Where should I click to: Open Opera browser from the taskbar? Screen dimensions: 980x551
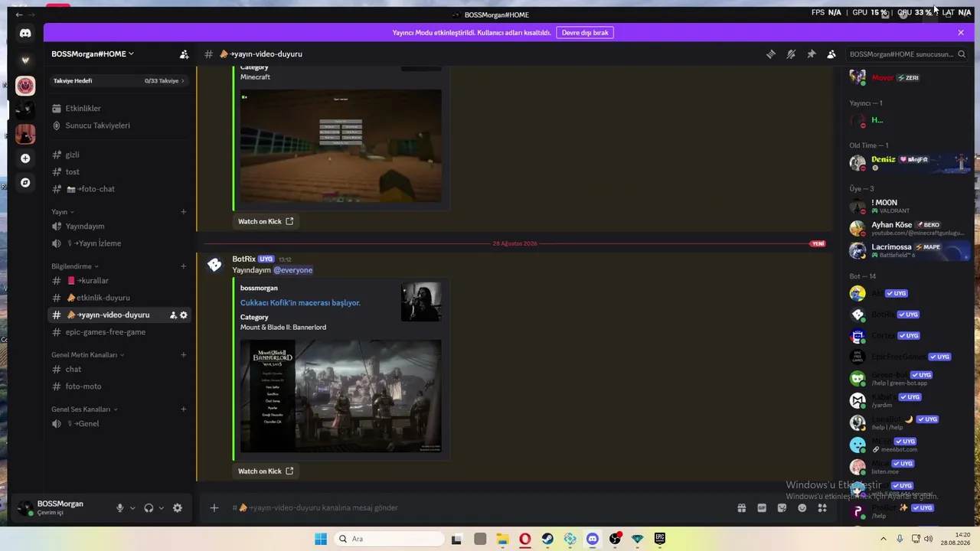click(x=525, y=539)
